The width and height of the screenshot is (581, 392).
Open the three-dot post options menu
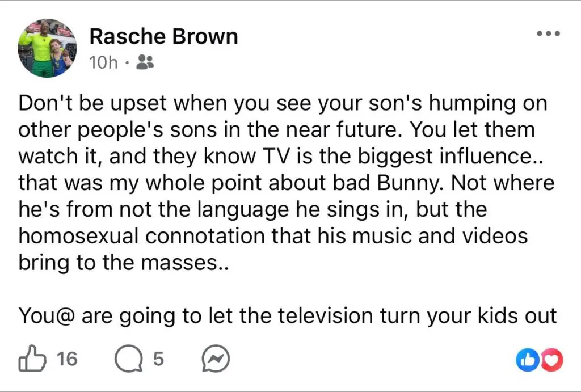pos(548,33)
